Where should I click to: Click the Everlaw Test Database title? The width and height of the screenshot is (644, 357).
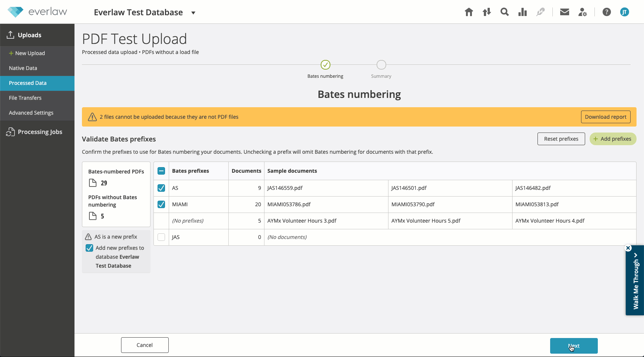pos(139,12)
